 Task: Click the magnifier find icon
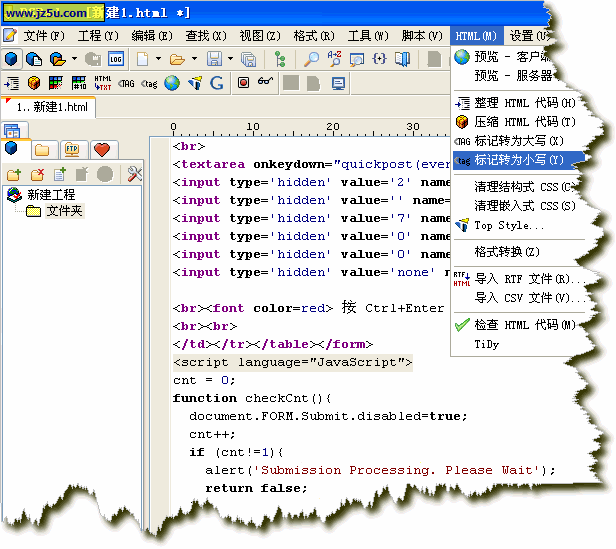point(311,59)
